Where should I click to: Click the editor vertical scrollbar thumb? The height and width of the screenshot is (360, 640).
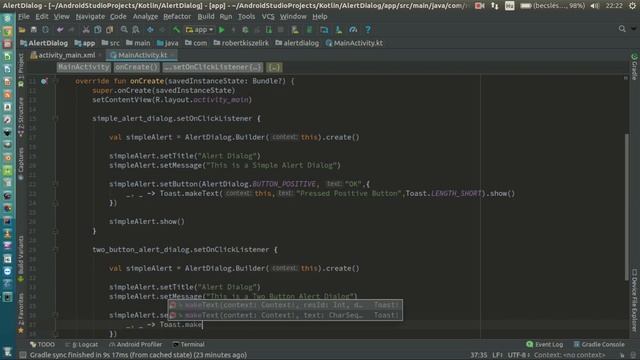(x=626, y=207)
